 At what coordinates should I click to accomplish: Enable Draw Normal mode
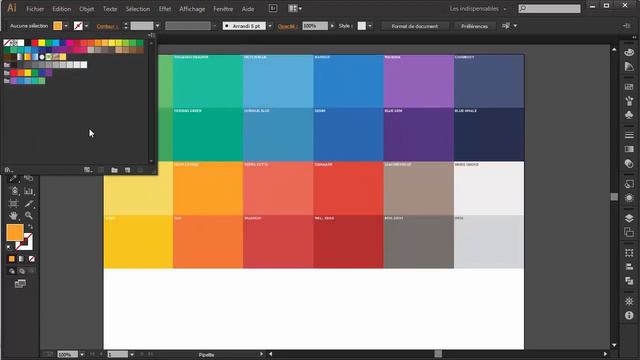tap(12, 271)
